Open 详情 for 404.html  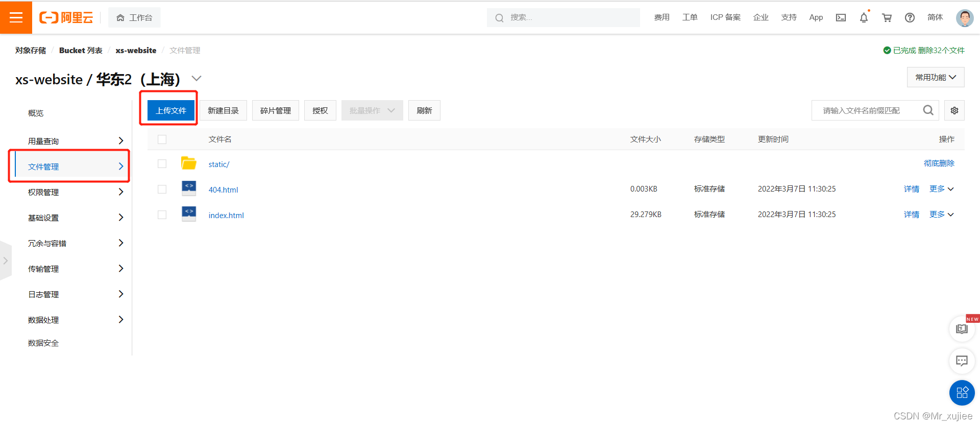click(x=912, y=189)
